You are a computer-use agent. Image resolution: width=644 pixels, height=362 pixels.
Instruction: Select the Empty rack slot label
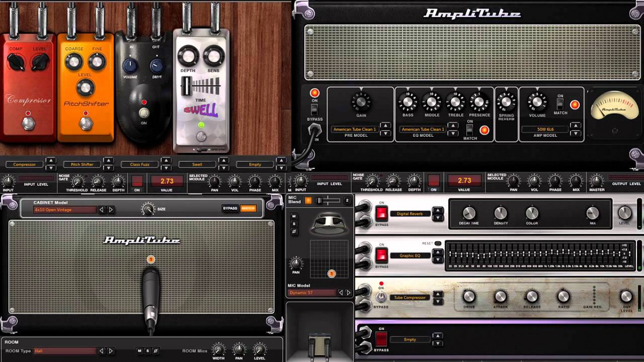pyautogui.click(x=410, y=339)
